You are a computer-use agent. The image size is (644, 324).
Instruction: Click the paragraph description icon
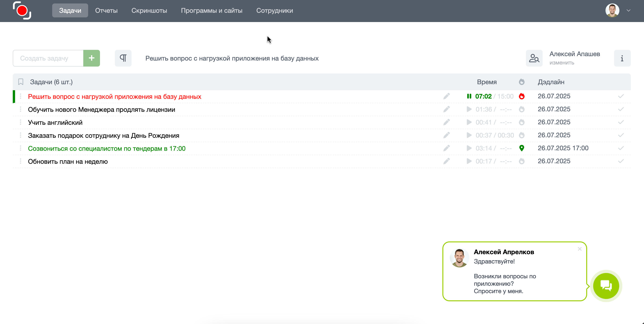123,58
